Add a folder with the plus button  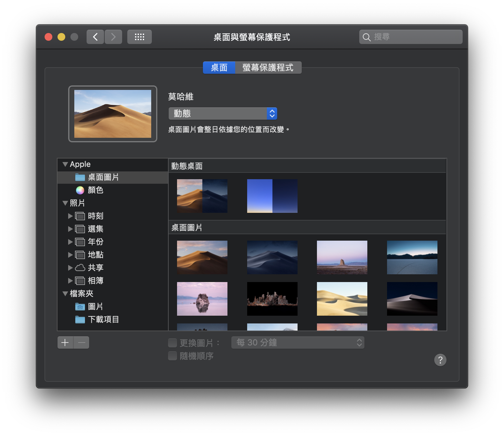pyautogui.click(x=65, y=343)
